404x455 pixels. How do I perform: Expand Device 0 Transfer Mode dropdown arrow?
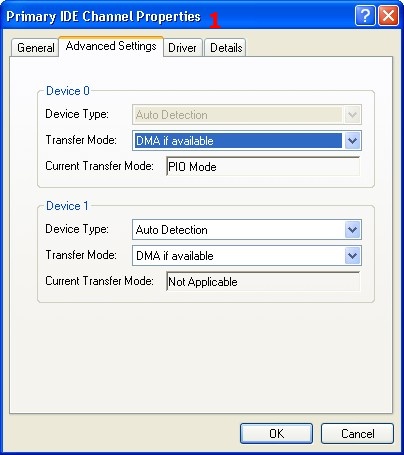[352, 141]
